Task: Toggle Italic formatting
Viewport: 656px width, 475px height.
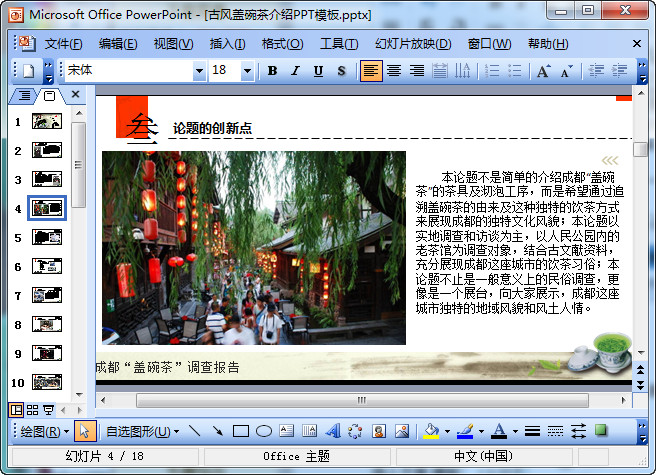Action: 295,71
